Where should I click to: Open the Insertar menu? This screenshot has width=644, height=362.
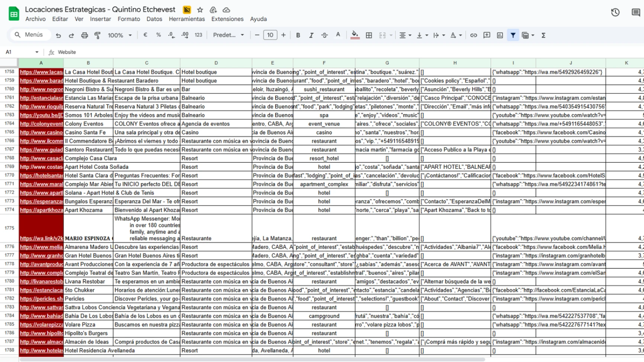point(100,19)
